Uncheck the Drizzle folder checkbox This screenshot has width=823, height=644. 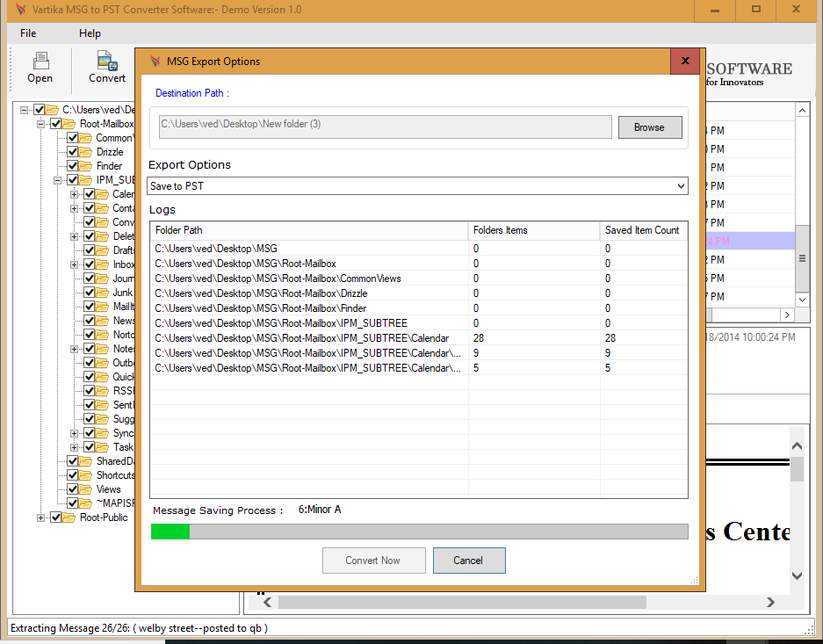[x=72, y=152]
